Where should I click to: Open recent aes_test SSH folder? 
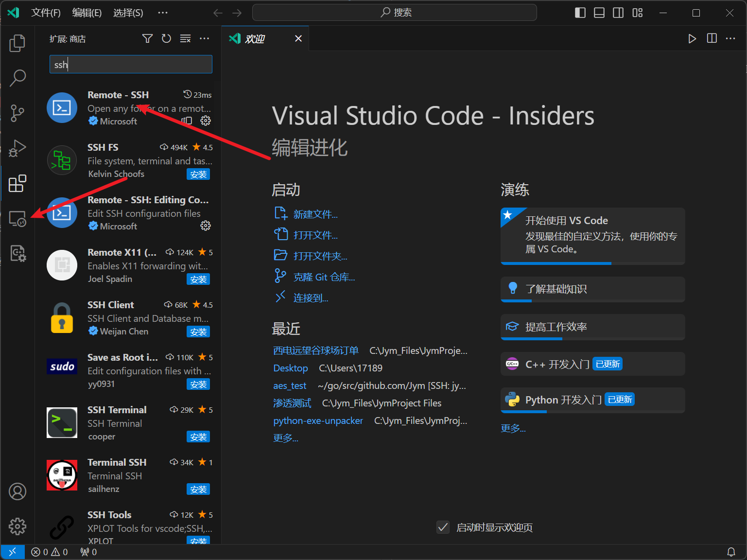[x=290, y=385]
